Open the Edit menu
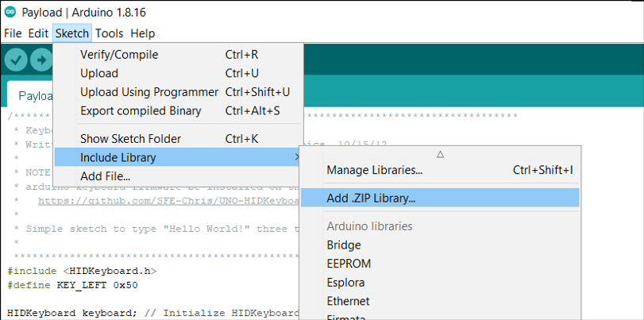The image size is (644, 320). [38, 33]
